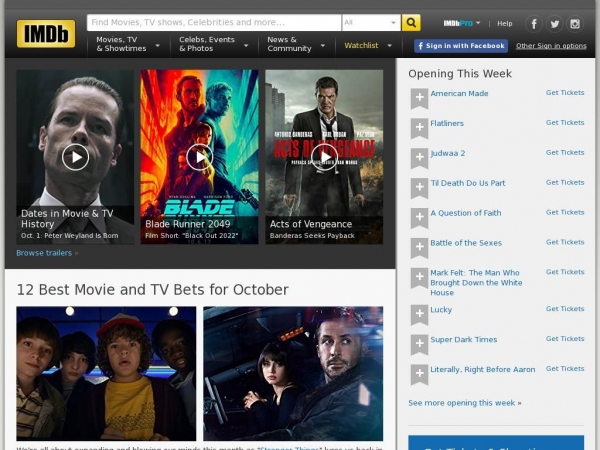Play the Acts of Vengeance trailer

point(324,157)
